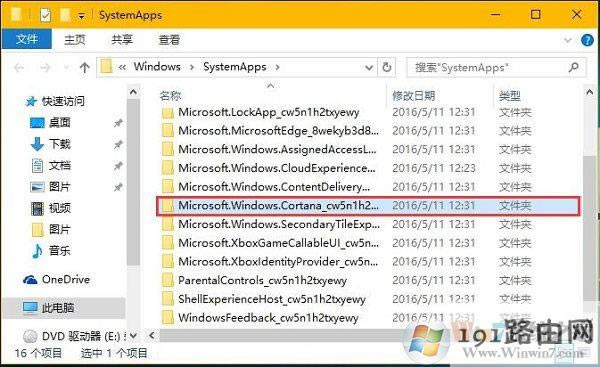Screen dimensions: 600x367
Task: Open recent locations dropdown beside forward arrow
Action: (66, 68)
